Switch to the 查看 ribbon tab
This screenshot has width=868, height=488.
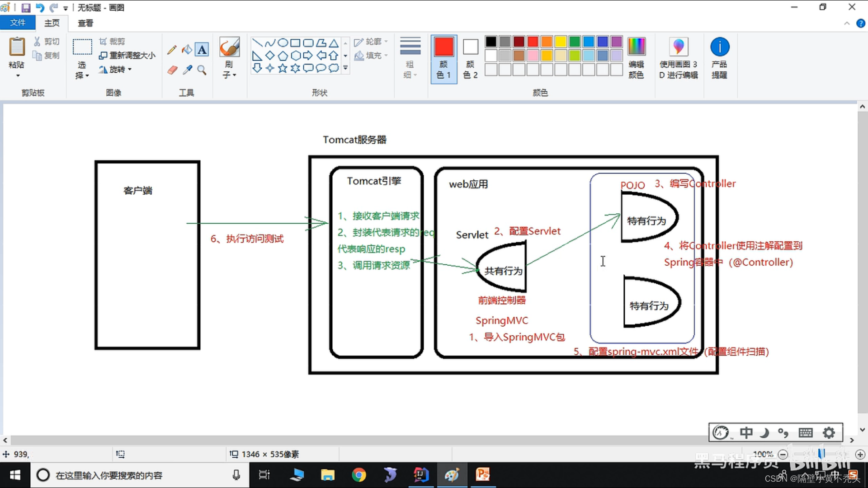click(85, 23)
